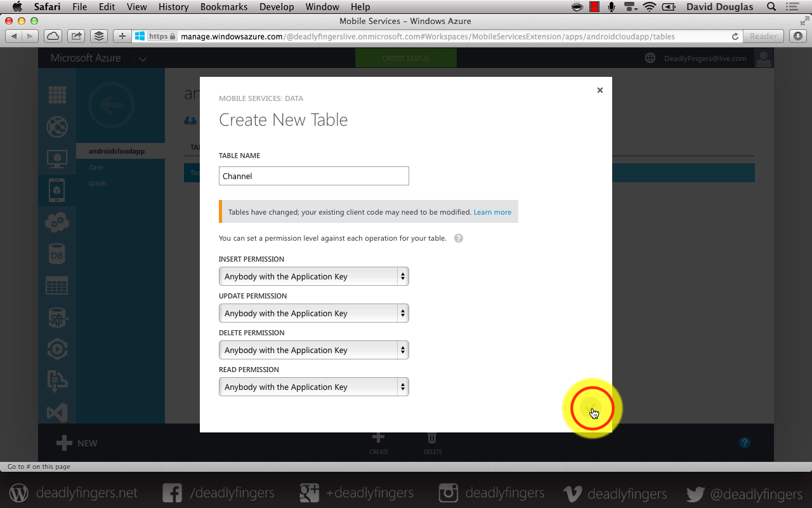
Task: Click CREATE in the bottom command bar
Action: pos(379,443)
